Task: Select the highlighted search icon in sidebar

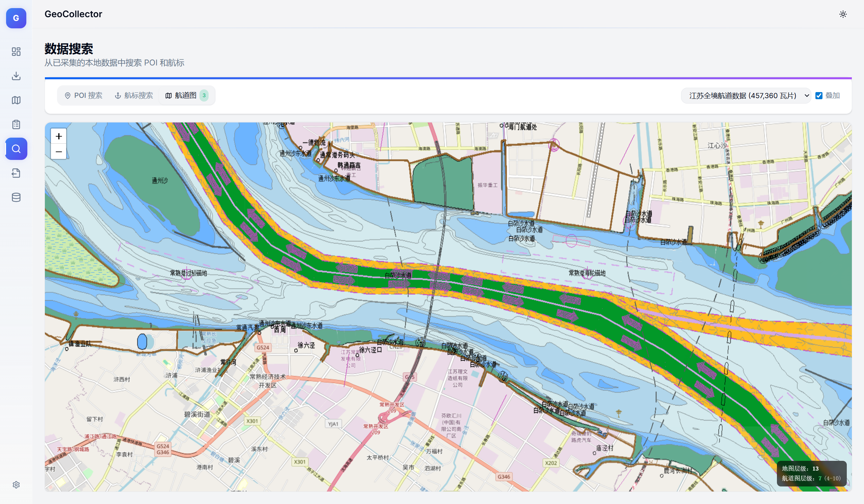Action: coord(16,149)
